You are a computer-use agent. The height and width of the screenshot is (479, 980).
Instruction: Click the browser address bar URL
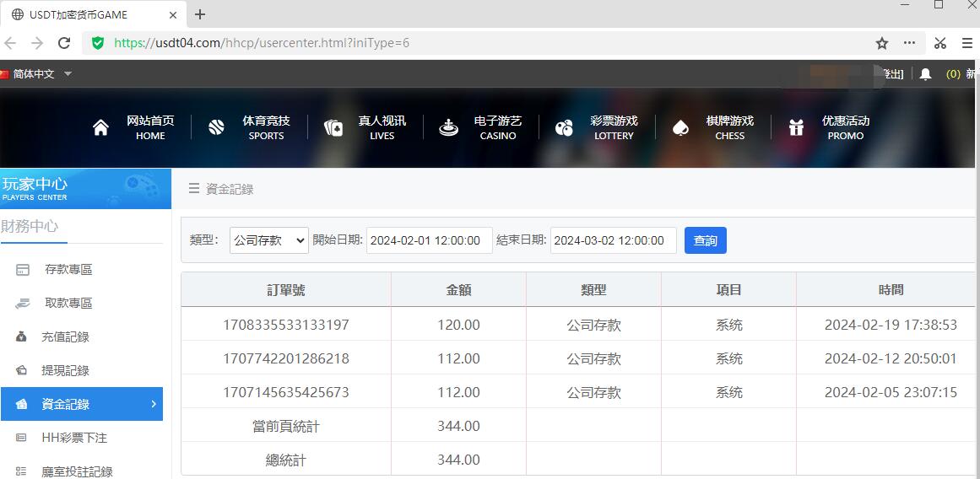pyautogui.click(x=262, y=43)
